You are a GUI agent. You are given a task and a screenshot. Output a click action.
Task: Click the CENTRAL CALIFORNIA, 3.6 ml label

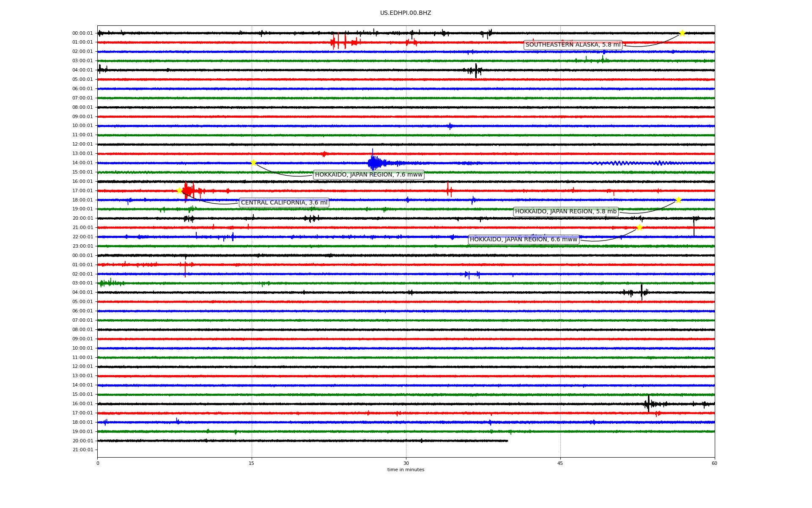pos(284,203)
